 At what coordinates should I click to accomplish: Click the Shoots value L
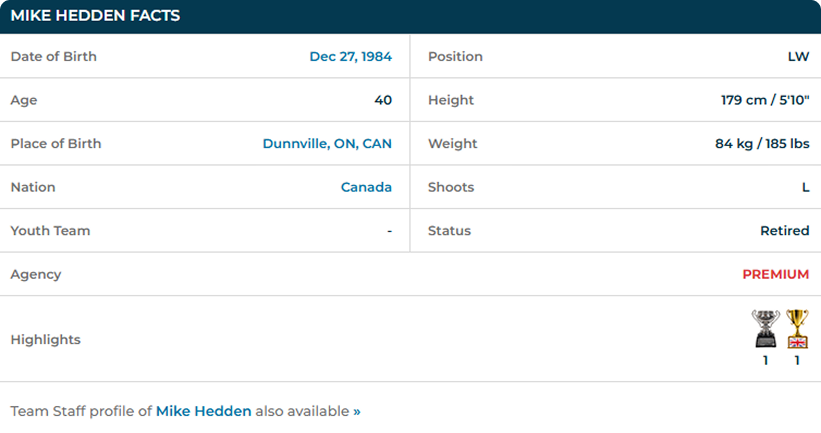(x=804, y=187)
